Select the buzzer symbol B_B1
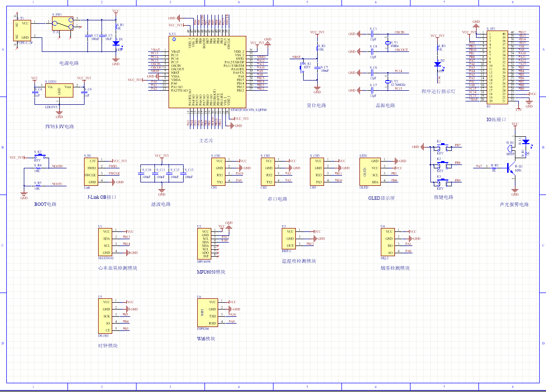This screenshot has width=546, height=392. click(x=511, y=148)
